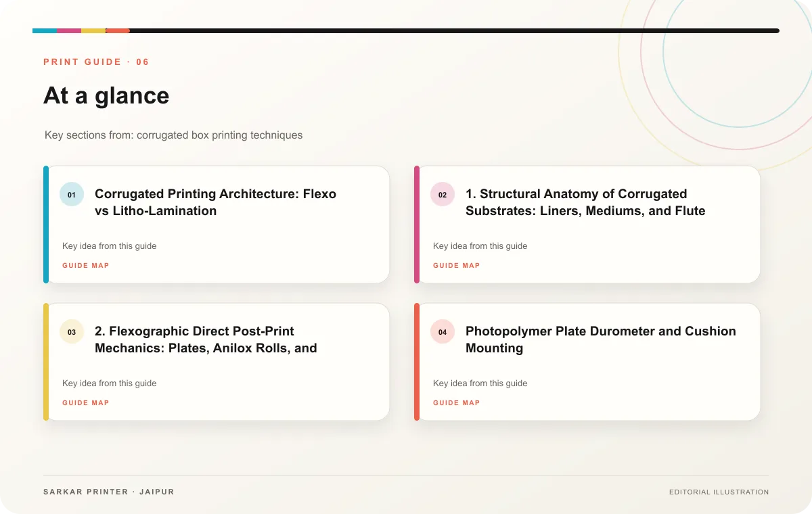Click GUIDE MAP in the Flexographic Direct Post-Print card
This screenshot has width=812, height=514.
coord(86,403)
